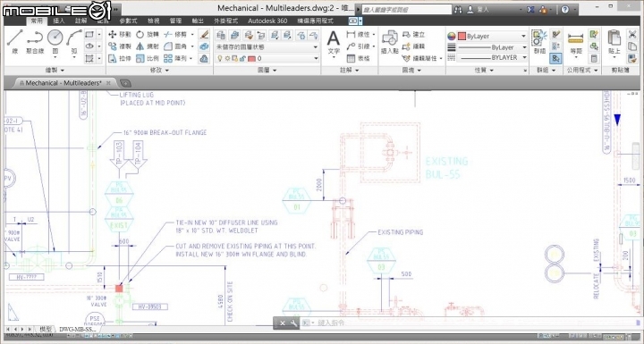Choose the Trim (修剪) command
The width and height of the screenshot is (644, 344).
(x=175, y=35)
